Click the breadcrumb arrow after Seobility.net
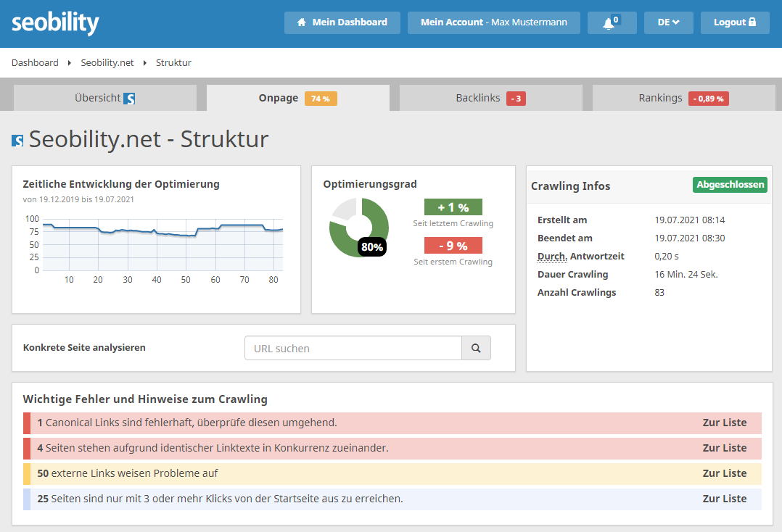 pyautogui.click(x=144, y=63)
